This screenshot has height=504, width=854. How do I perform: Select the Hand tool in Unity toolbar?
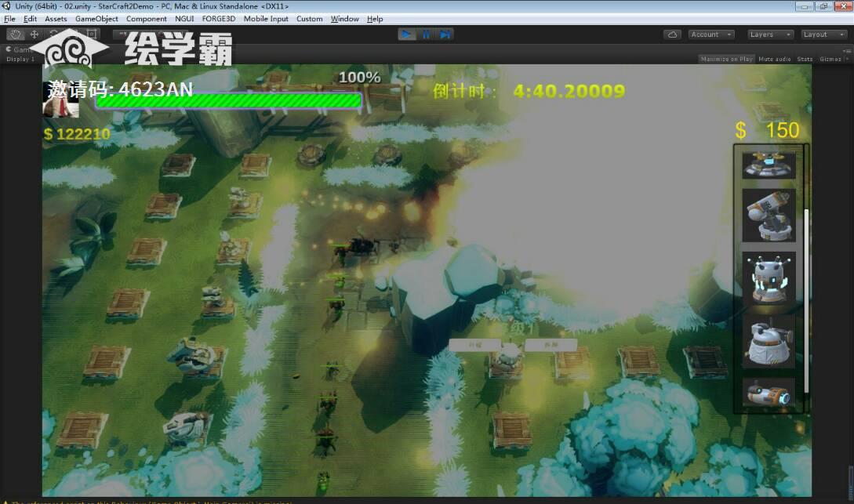(15, 34)
